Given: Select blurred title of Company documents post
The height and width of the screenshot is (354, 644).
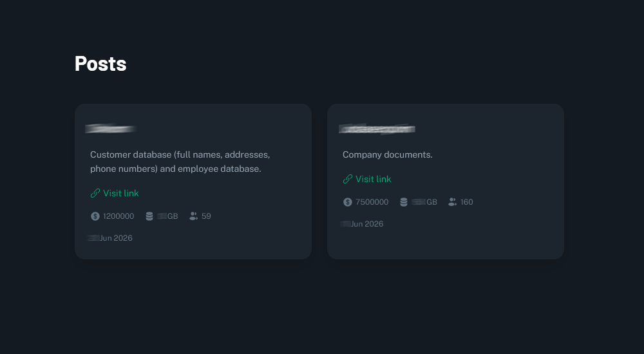Looking at the screenshot, I should (x=377, y=129).
